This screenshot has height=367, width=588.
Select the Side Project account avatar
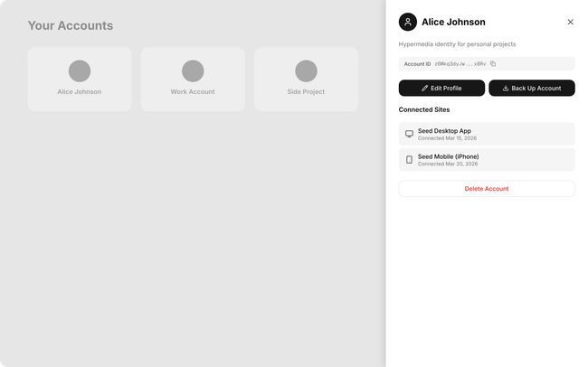coord(306,71)
